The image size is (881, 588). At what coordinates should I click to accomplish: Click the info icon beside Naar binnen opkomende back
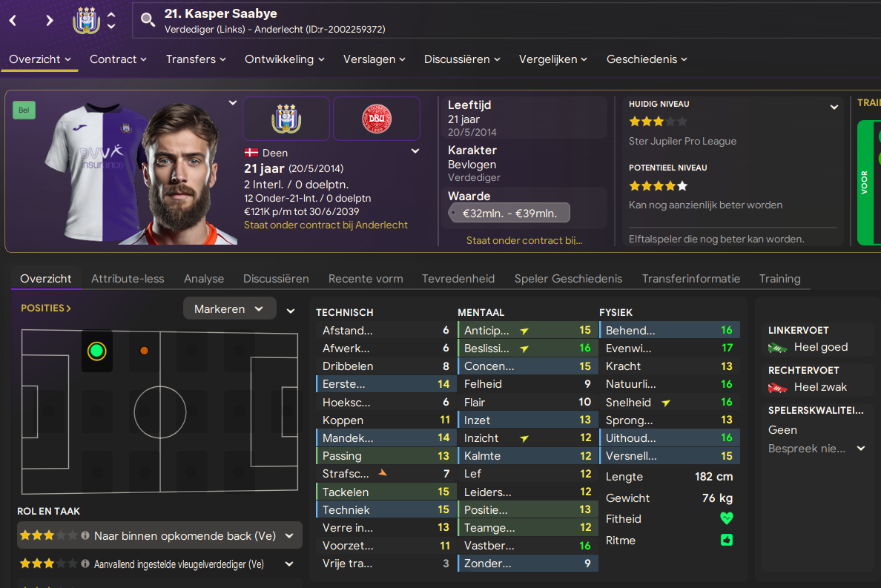pyautogui.click(x=85, y=535)
